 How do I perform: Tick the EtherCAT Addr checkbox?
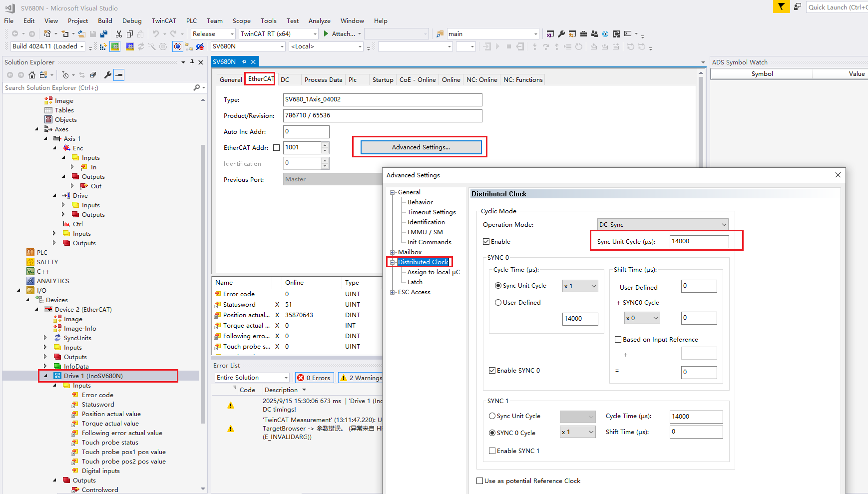pos(276,148)
